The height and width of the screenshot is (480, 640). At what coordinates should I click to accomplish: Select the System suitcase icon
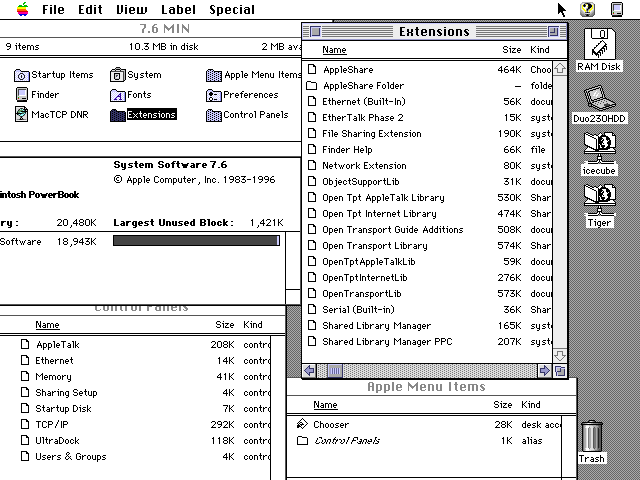coord(118,75)
